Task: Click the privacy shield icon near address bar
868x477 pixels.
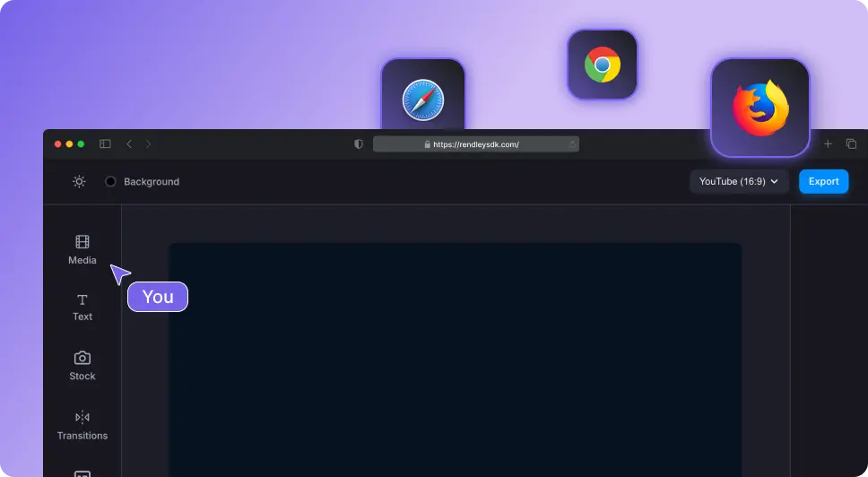Action: click(359, 143)
